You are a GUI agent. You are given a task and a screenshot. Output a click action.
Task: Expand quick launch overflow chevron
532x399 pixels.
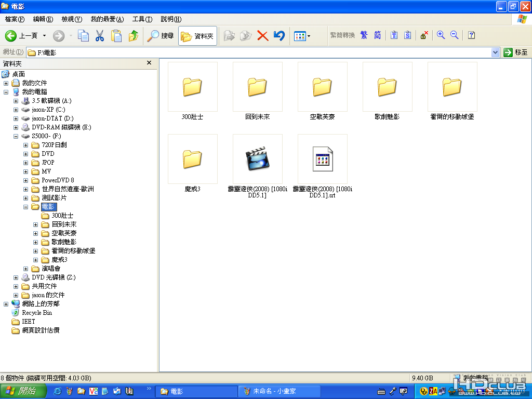[x=149, y=389]
